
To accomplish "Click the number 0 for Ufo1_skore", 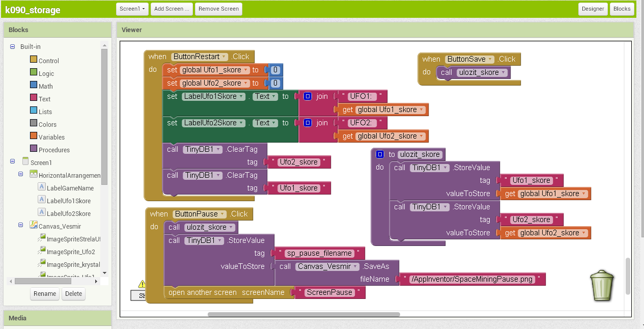I will [275, 70].
